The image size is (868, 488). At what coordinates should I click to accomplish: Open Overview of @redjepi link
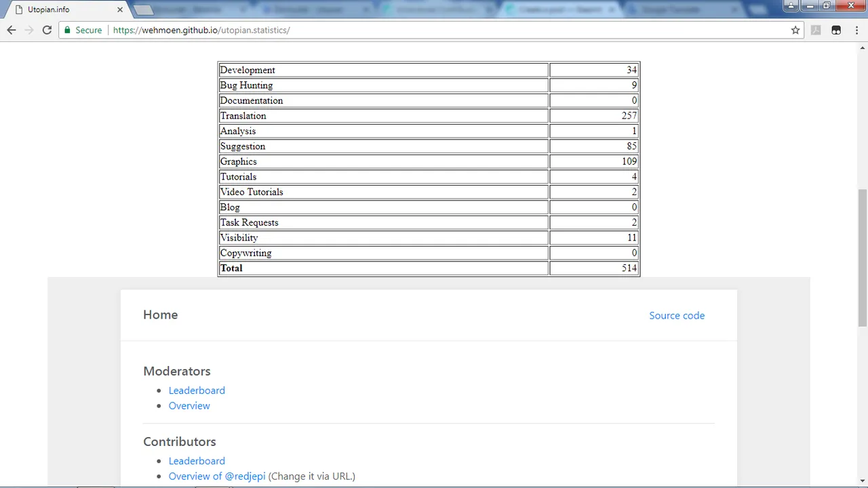tap(217, 476)
